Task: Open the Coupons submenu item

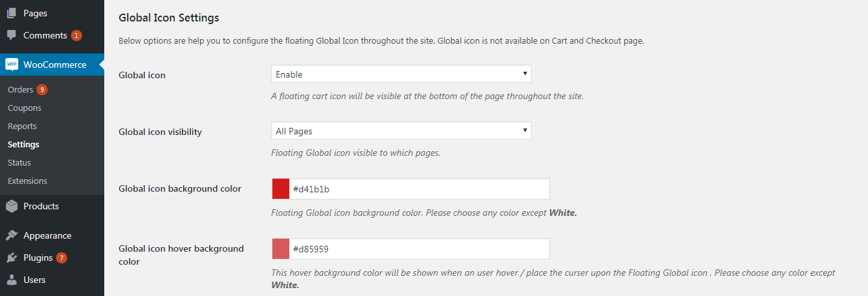Action: [x=24, y=108]
